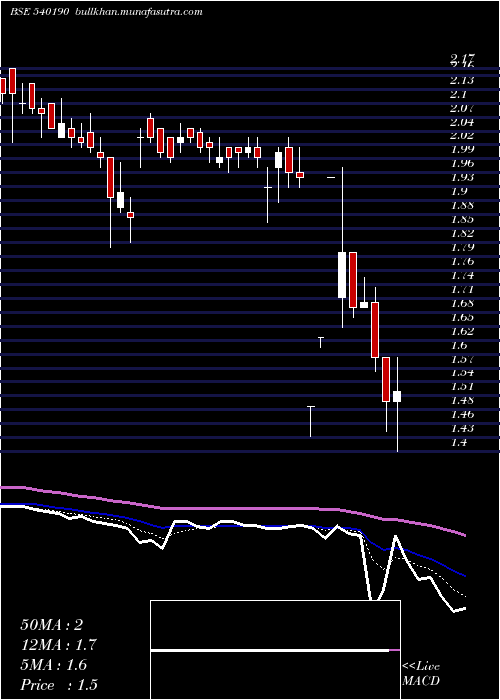Select the 2.1 price axis label

click(x=459, y=94)
